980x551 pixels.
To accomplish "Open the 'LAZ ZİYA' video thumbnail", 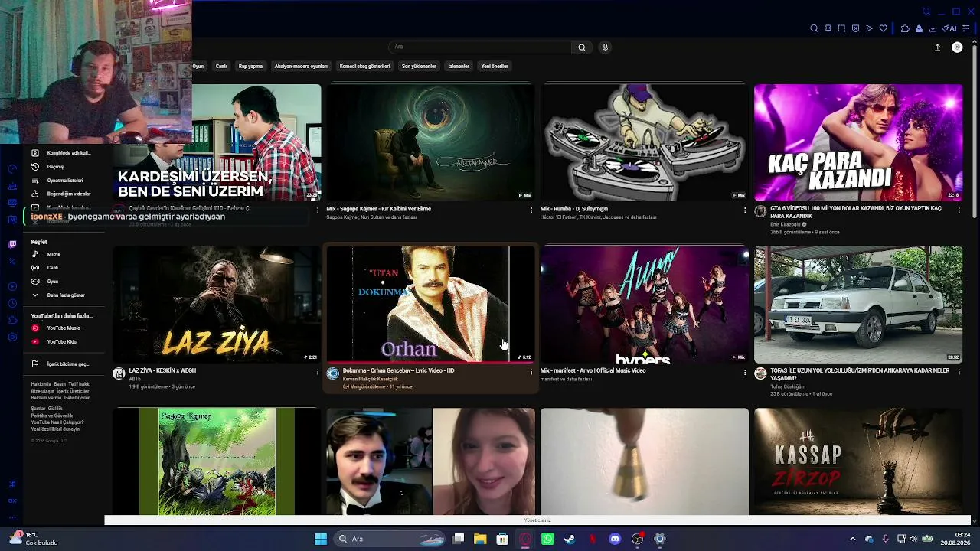I will tap(217, 304).
